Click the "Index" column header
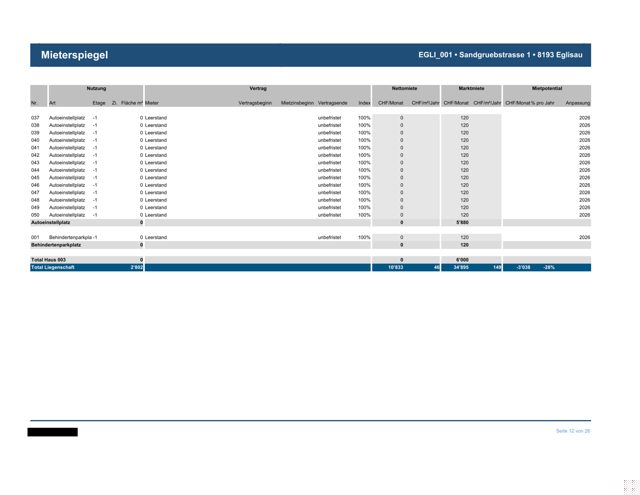The height and width of the screenshot is (495, 640). (x=364, y=103)
